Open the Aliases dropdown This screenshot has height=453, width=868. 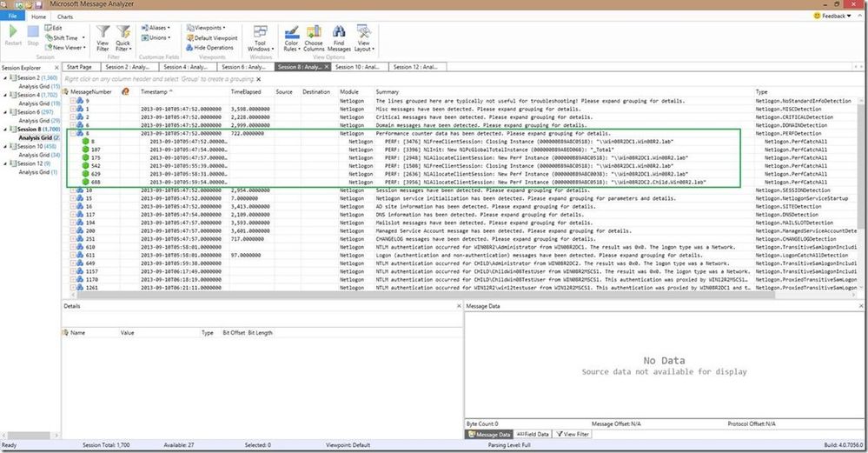[156, 28]
